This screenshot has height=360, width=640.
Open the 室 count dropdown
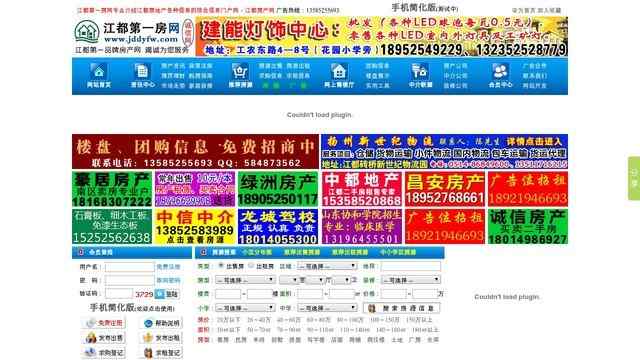click(289, 280)
